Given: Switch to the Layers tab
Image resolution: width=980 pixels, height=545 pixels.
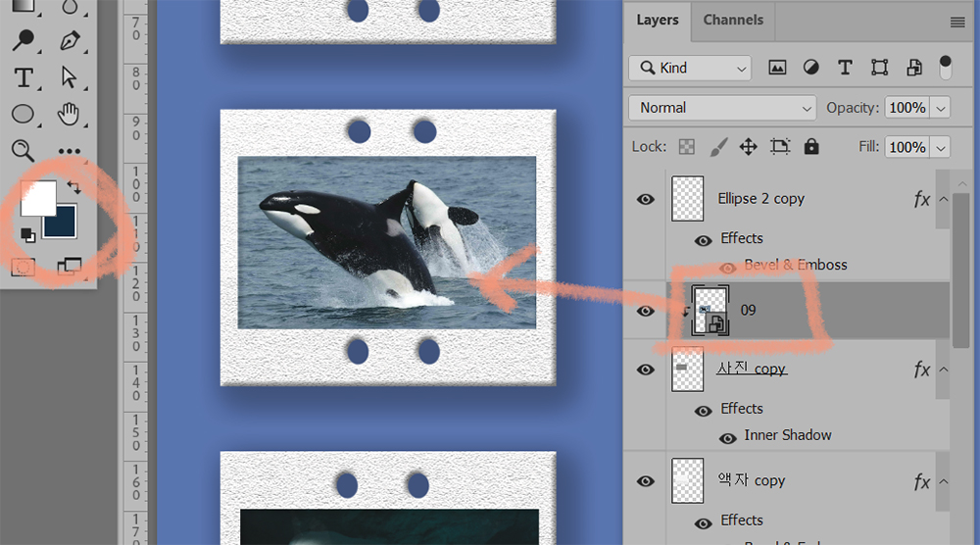Looking at the screenshot, I should click(658, 20).
